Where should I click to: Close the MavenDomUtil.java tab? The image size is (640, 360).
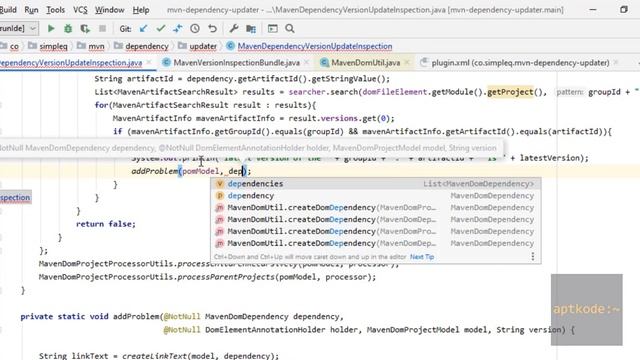click(407, 62)
